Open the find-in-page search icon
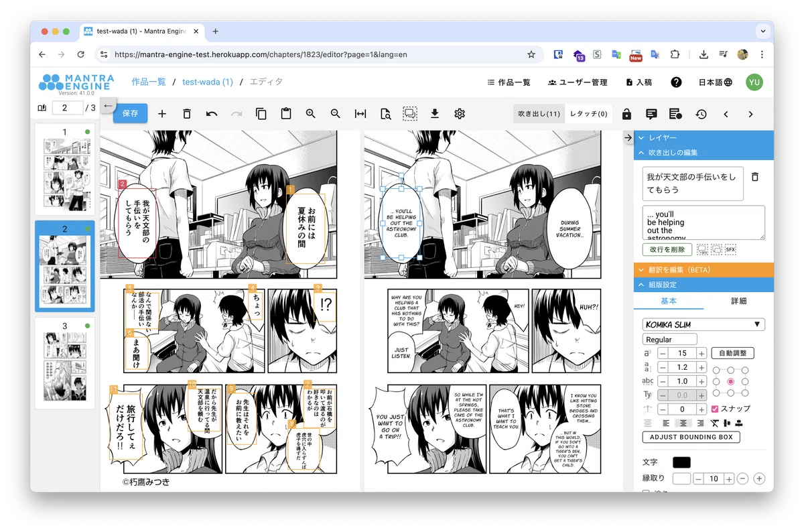 pyautogui.click(x=385, y=114)
